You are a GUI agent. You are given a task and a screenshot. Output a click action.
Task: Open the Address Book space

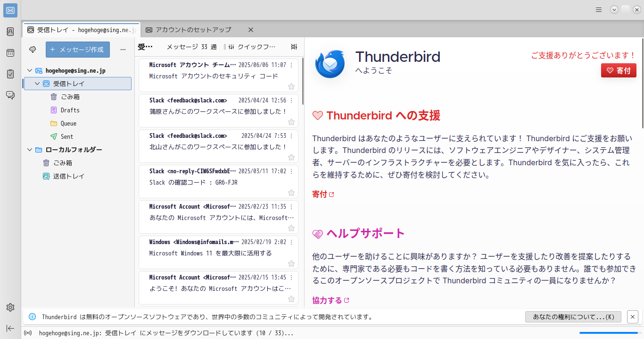point(10,32)
